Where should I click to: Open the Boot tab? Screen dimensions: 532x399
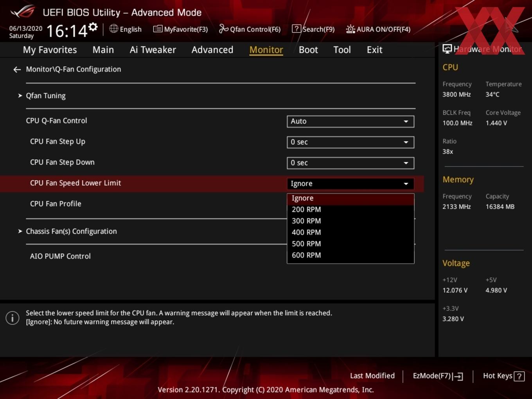(x=308, y=50)
